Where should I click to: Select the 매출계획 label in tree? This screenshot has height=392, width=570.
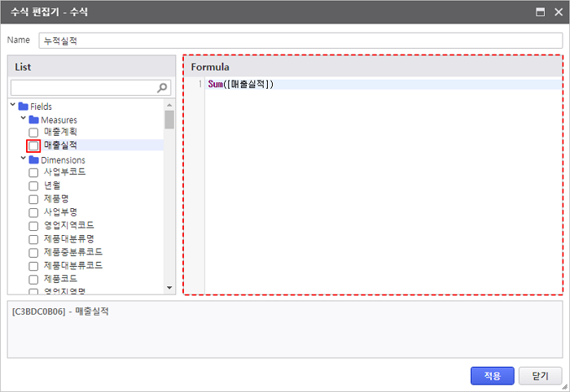click(60, 132)
